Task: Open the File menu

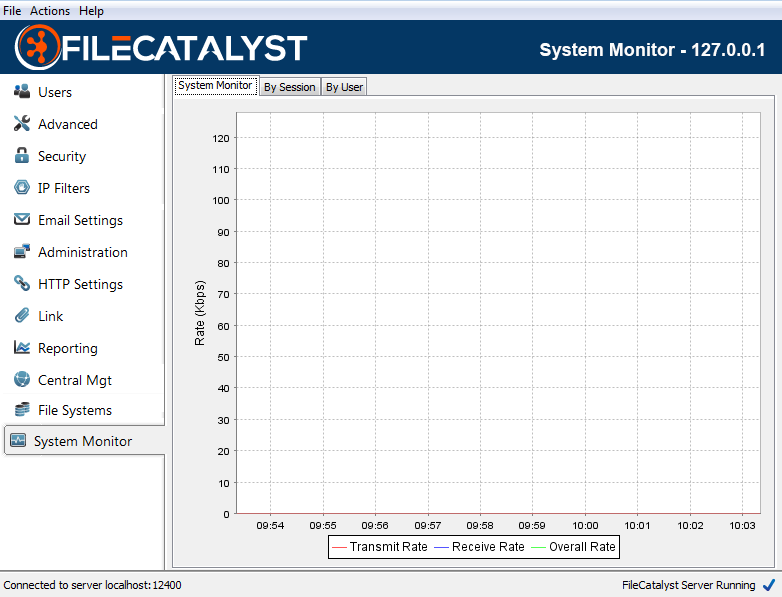Action: coord(12,10)
